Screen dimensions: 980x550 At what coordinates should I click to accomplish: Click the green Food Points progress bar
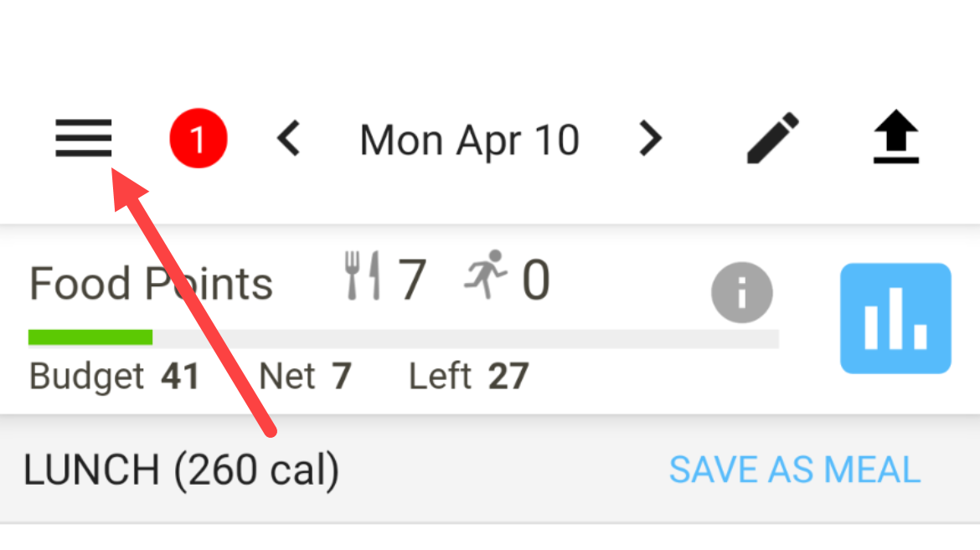point(90,337)
